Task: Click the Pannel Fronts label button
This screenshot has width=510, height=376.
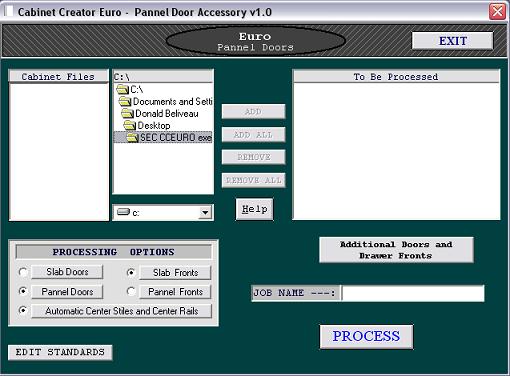Action: pyautogui.click(x=175, y=292)
